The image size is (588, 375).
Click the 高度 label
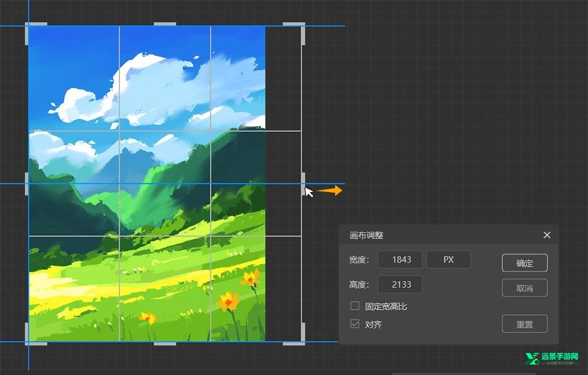[x=359, y=285]
